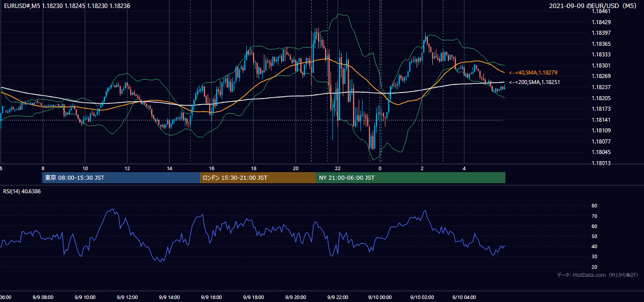Click RSI scale value 40
Image resolution: width=644 pixels, height=302 pixels.
pyautogui.click(x=594, y=247)
